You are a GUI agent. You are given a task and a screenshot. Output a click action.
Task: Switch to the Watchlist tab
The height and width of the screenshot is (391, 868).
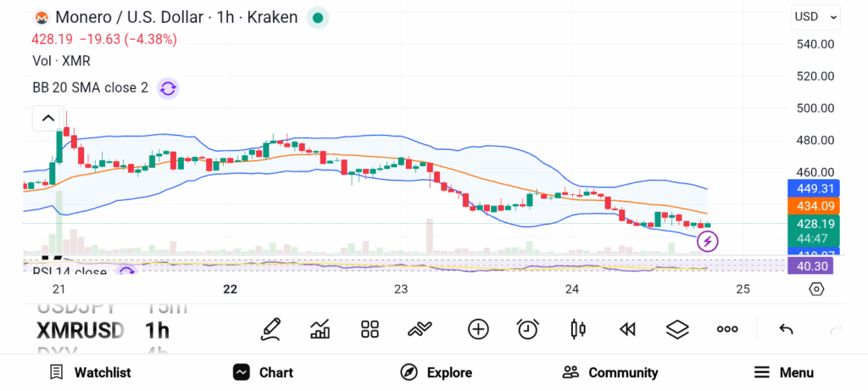[90, 372]
